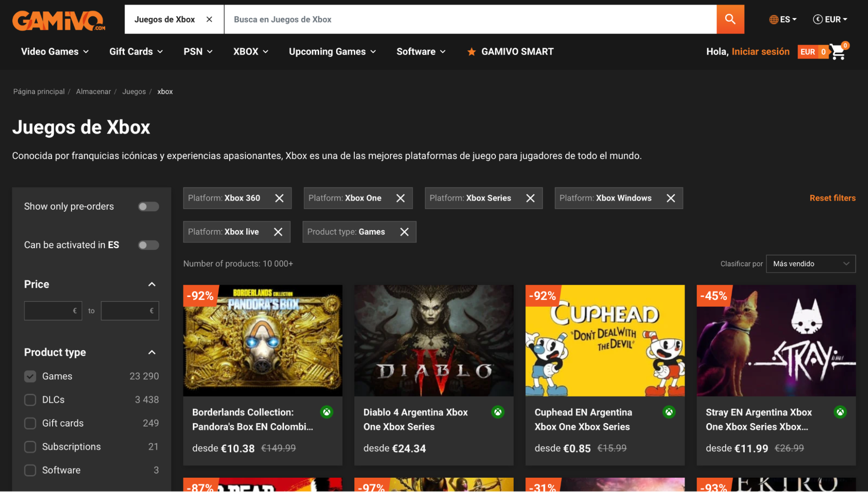868x492 pixels.
Task: Click Diablo 4 Argentina Xbox One title
Action: pyautogui.click(x=416, y=420)
